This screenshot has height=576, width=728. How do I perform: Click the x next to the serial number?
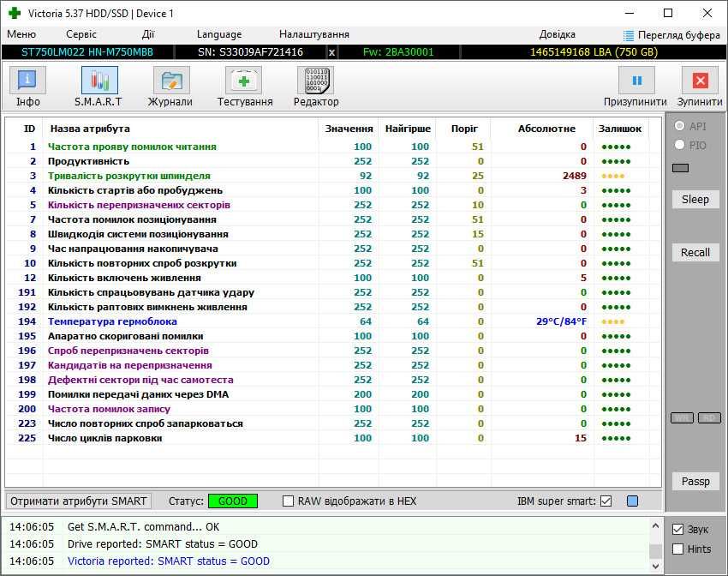tap(331, 52)
